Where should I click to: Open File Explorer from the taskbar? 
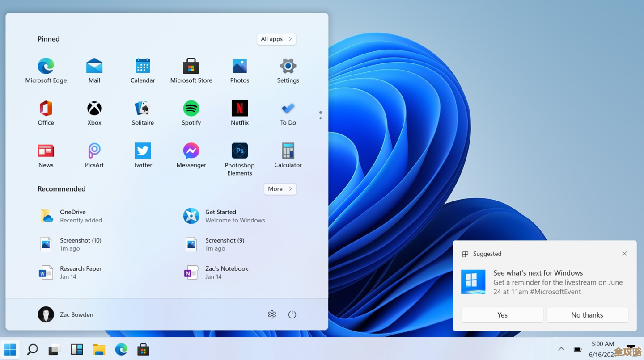pos(99,349)
